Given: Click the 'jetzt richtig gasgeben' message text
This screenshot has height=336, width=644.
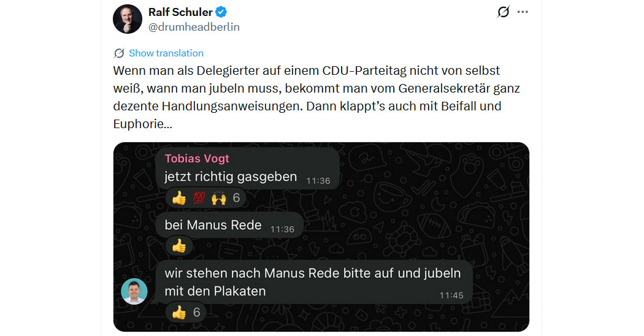Looking at the screenshot, I should tap(231, 177).
